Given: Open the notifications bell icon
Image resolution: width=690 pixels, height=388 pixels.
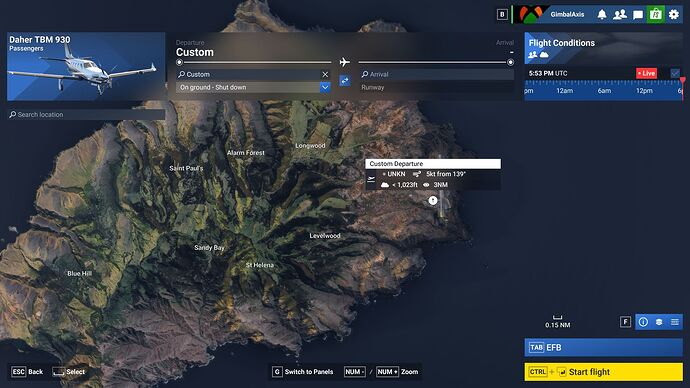Looking at the screenshot, I should tap(602, 15).
